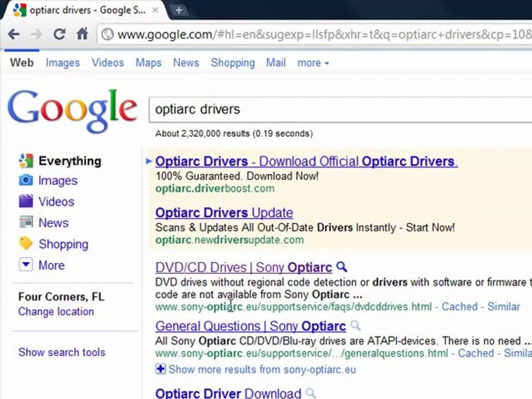Screen dimensions: 532x399
Task: Preview Optiarc Driver Download magnifier icon
Action: 310,393
